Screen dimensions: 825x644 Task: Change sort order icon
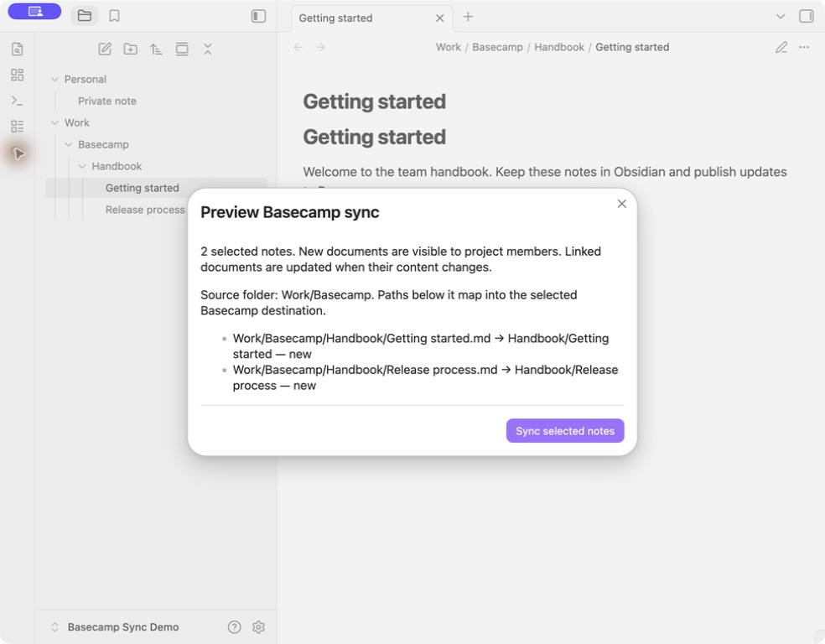(x=156, y=49)
